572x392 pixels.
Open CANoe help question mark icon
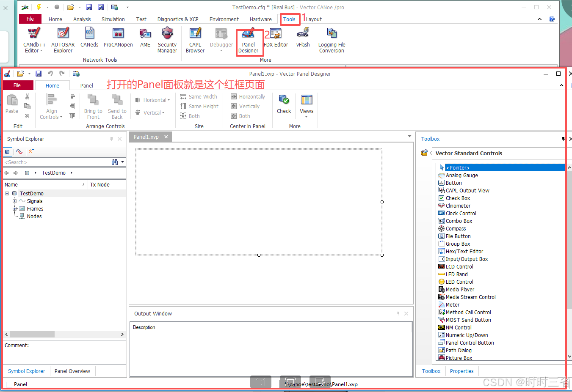552,19
